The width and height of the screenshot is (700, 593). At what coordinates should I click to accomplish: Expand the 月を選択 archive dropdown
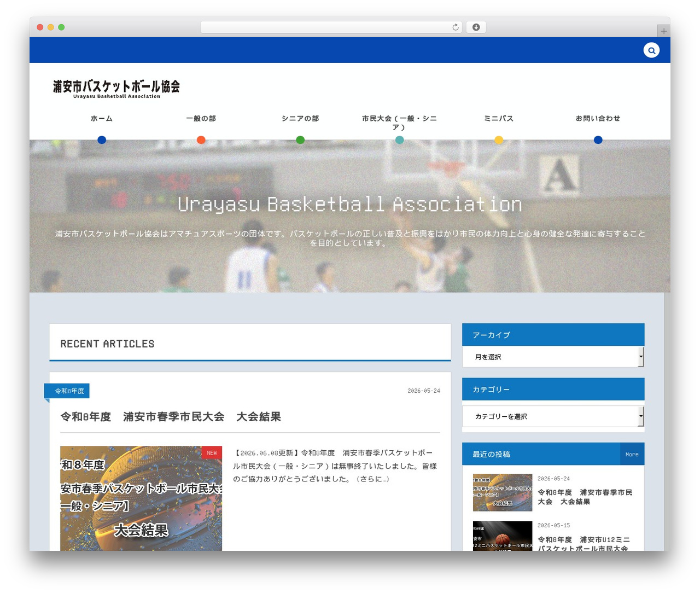pyautogui.click(x=553, y=357)
